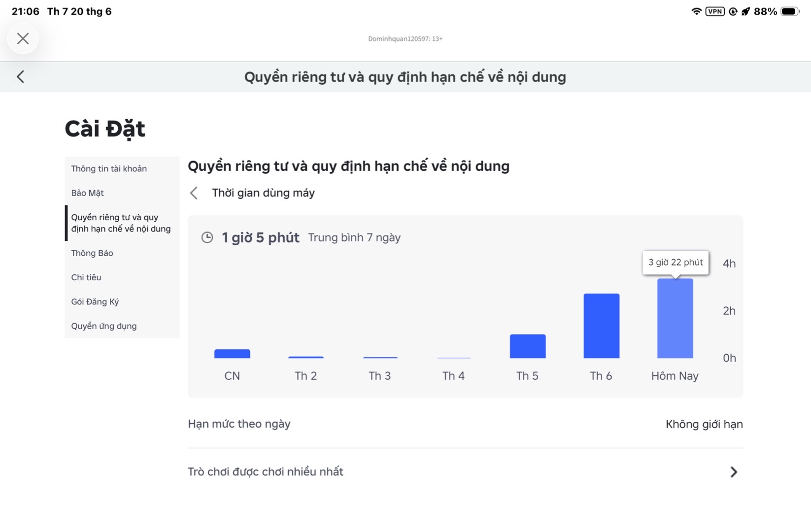Image resolution: width=811 pixels, height=532 pixels.
Task: Tap Không giới hạn value
Action: [704, 424]
